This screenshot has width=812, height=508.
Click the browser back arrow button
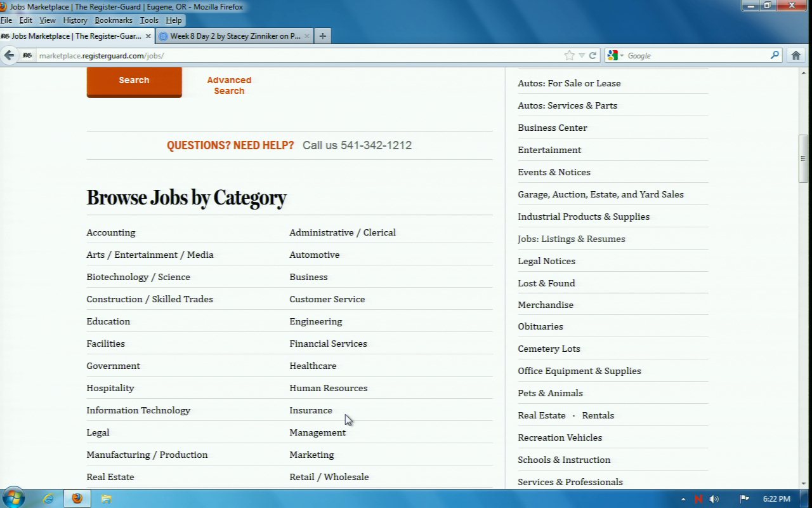pos(10,55)
